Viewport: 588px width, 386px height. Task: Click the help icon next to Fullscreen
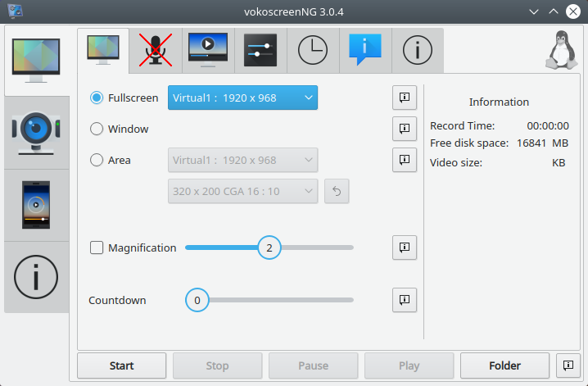(405, 98)
